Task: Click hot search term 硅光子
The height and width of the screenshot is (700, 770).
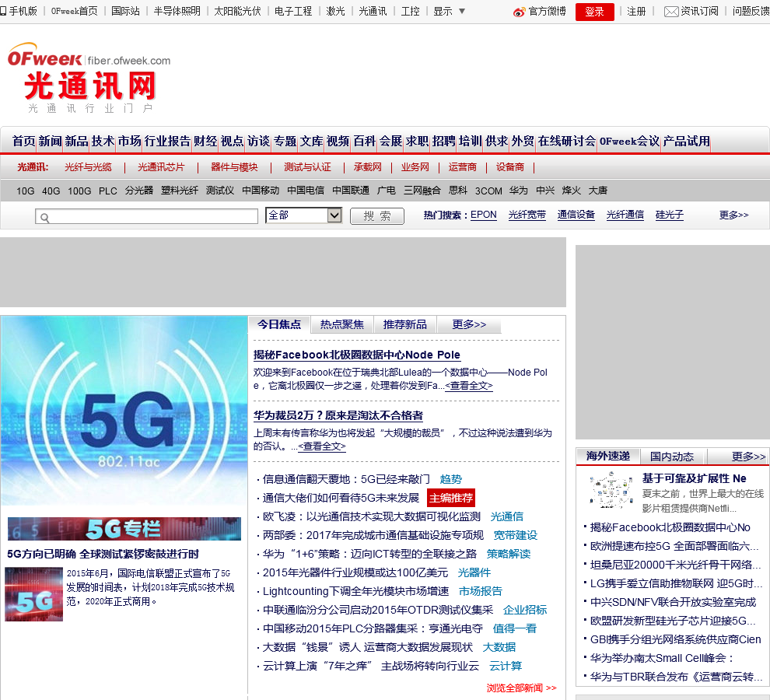Action: click(x=670, y=215)
